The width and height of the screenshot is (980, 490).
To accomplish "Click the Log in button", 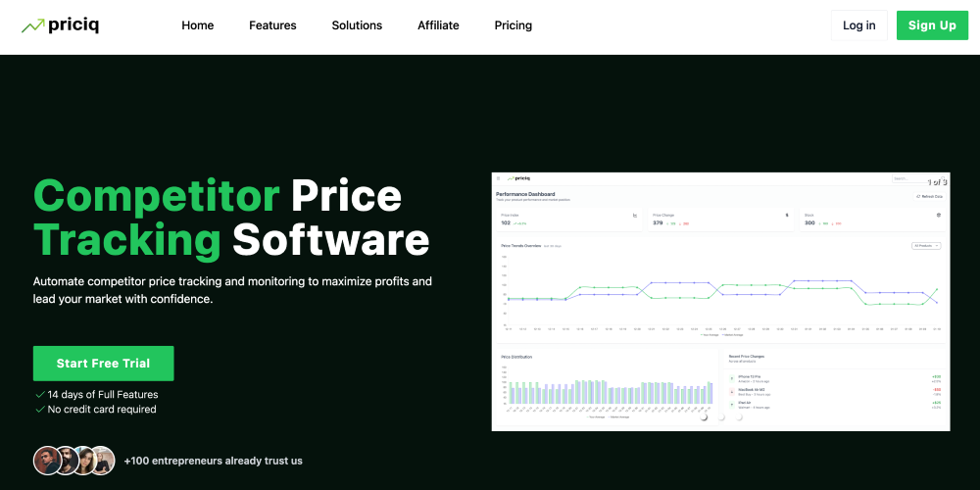I will point(858,25).
